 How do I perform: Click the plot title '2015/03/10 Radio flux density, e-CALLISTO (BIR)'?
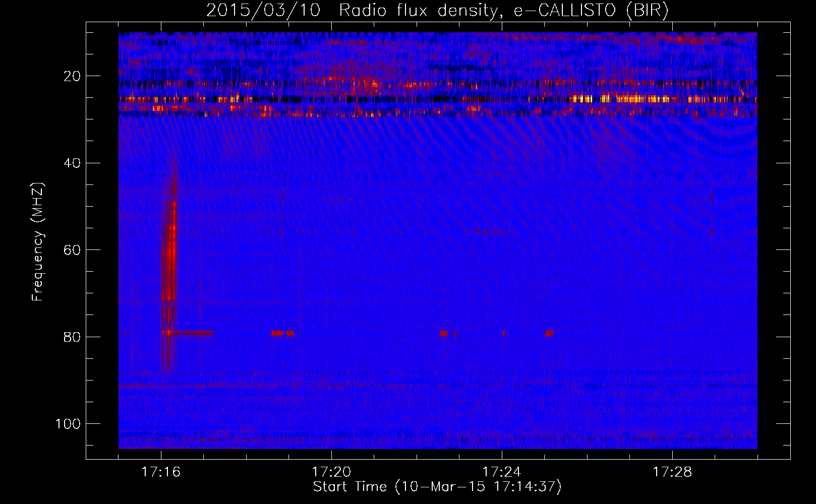(x=437, y=11)
